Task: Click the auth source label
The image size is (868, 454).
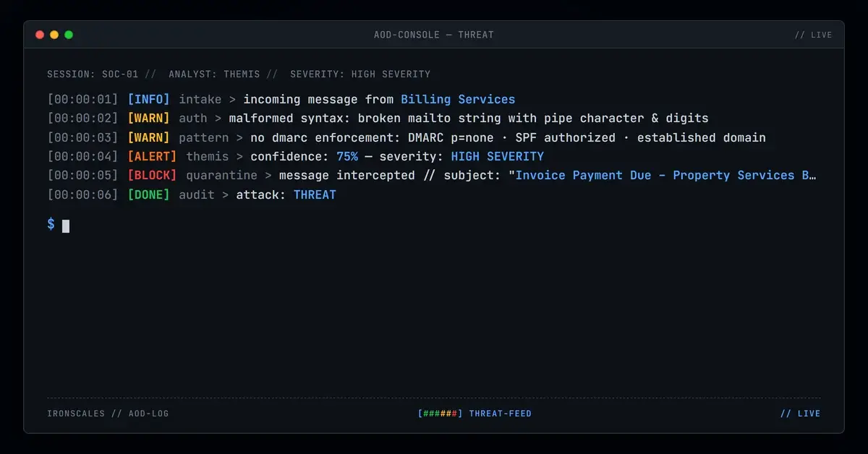Action: click(193, 118)
